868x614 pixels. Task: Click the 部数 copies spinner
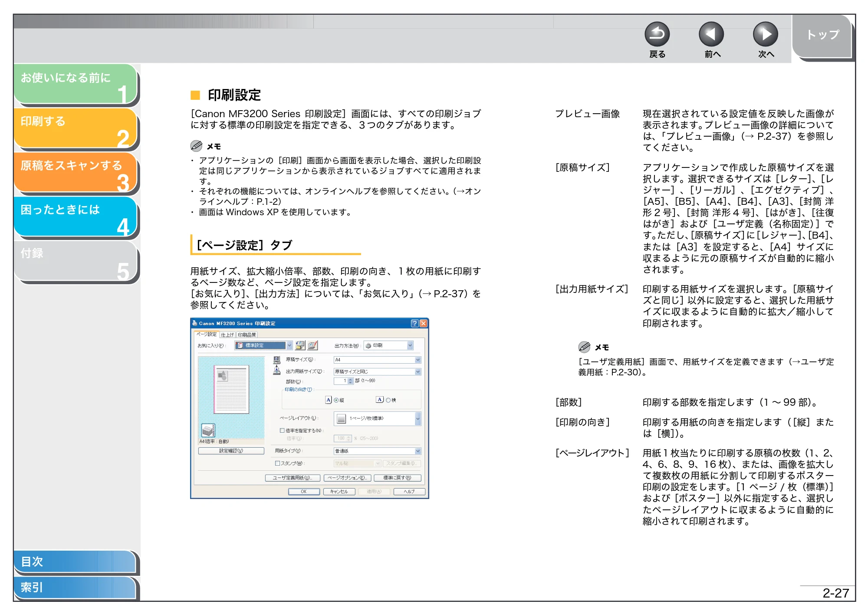coord(350,381)
